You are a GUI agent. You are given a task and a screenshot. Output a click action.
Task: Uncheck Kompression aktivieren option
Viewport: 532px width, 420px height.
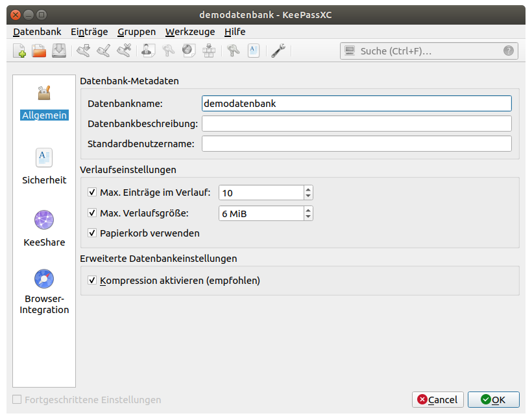coord(91,281)
